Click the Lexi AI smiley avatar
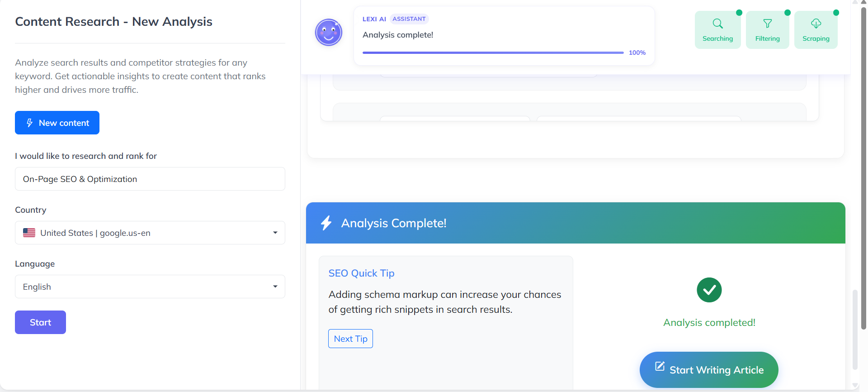 coord(329,33)
